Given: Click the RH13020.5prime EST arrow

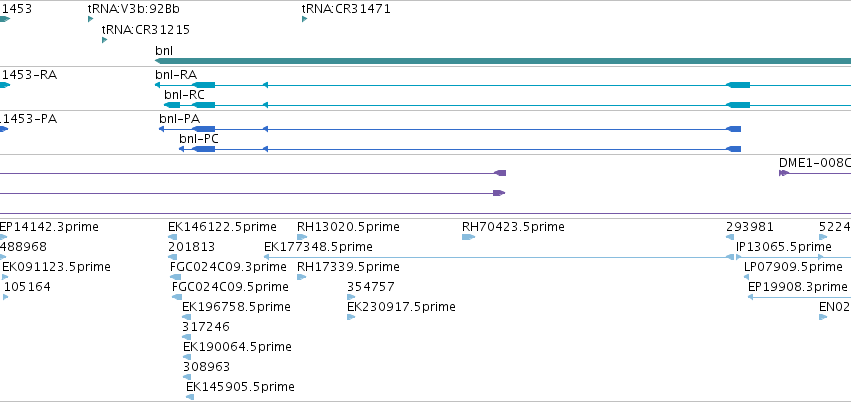Looking at the screenshot, I should point(302,237).
